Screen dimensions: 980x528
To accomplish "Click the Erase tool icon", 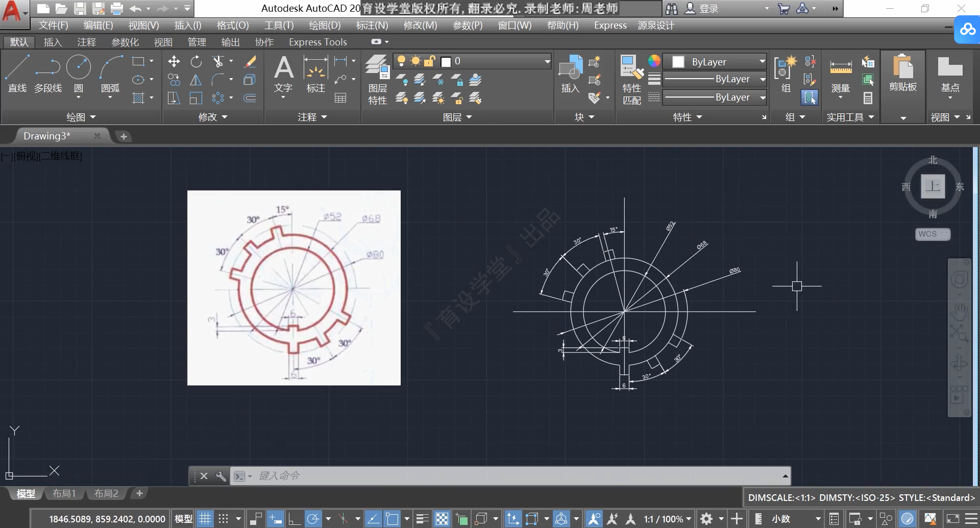I will point(250,62).
